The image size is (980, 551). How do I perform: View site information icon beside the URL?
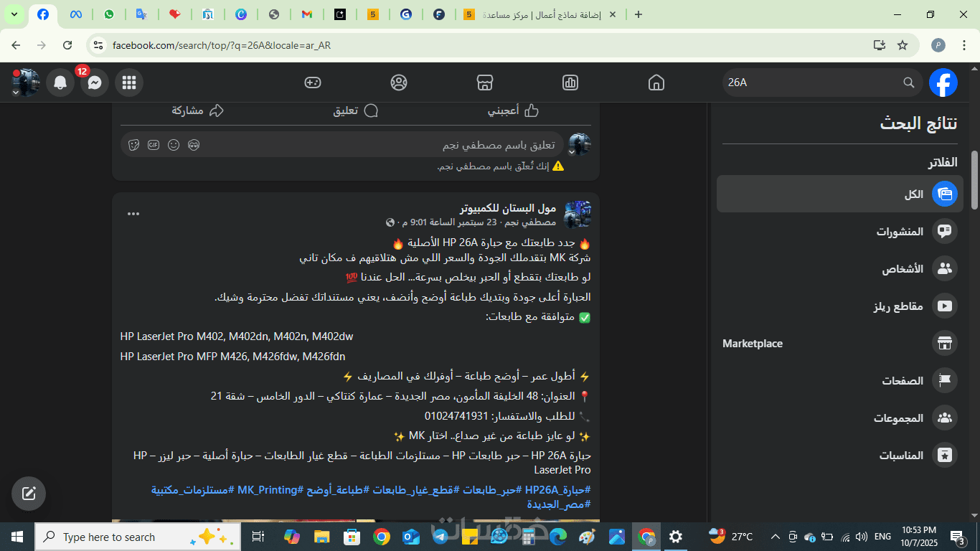coord(99,45)
